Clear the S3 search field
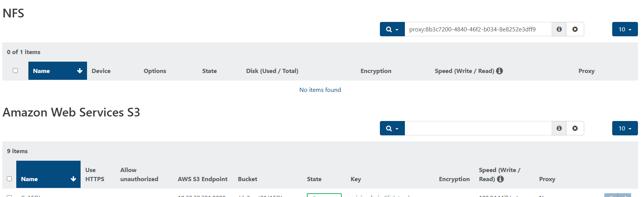 (x=575, y=129)
